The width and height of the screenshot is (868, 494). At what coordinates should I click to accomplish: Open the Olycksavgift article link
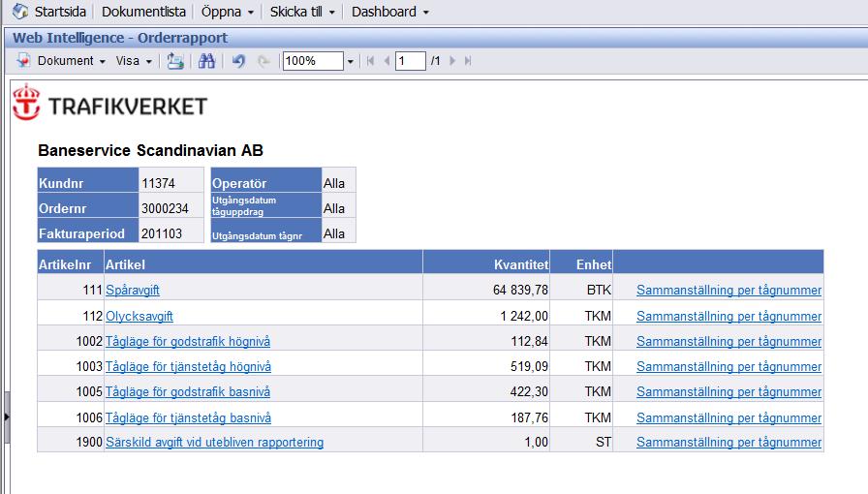[139, 316]
